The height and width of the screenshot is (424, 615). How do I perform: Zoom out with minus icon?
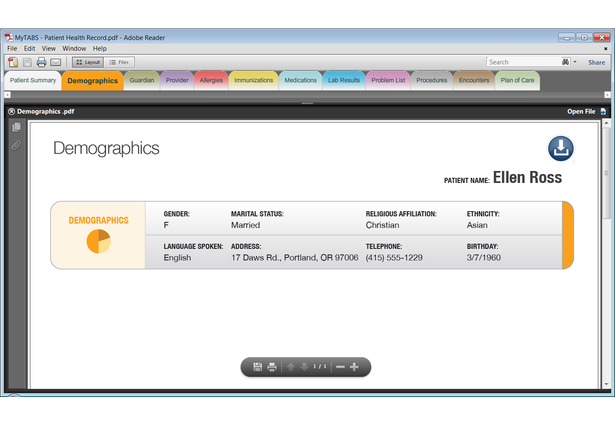(340, 367)
